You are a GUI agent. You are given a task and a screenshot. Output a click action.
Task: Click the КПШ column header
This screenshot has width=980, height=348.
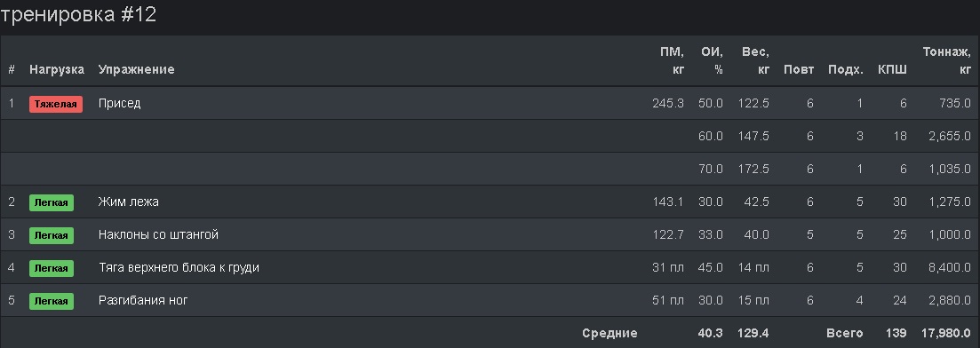coord(892,69)
